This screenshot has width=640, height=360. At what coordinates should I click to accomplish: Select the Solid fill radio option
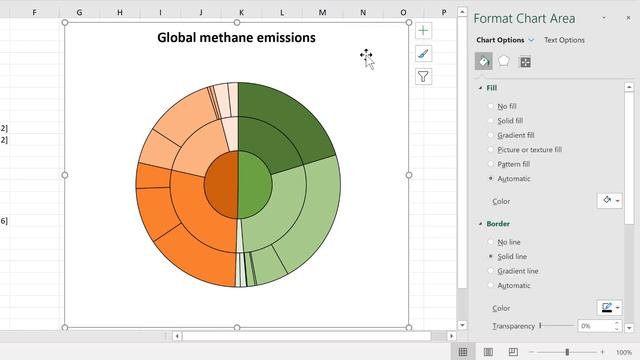pyautogui.click(x=491, y=120)
